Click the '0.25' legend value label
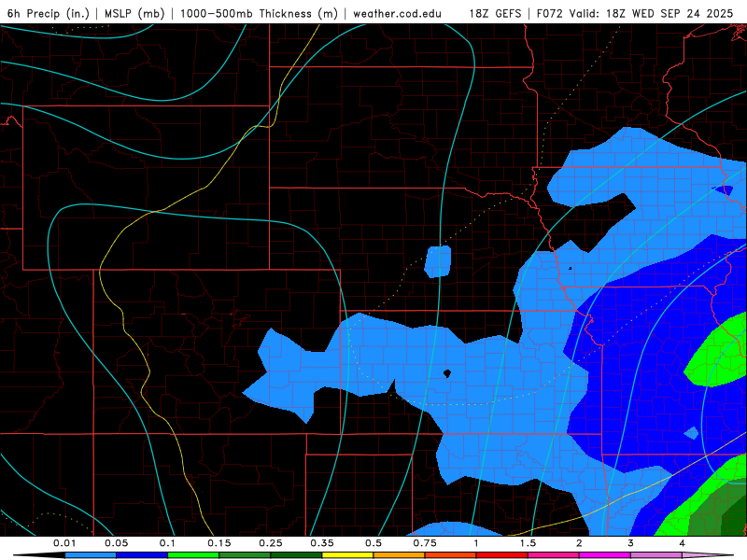 pyautogui.click(x=271, y=543)
